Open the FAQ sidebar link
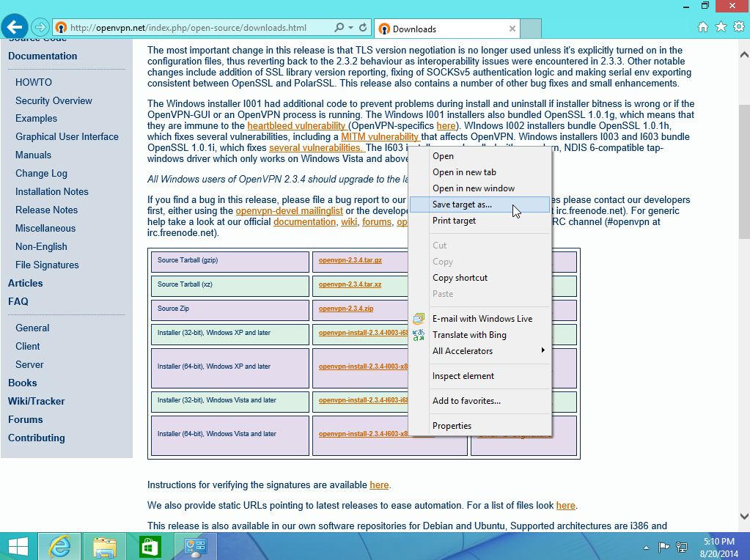This screenshot has height=560, width=750. click(x=18, y=302)
